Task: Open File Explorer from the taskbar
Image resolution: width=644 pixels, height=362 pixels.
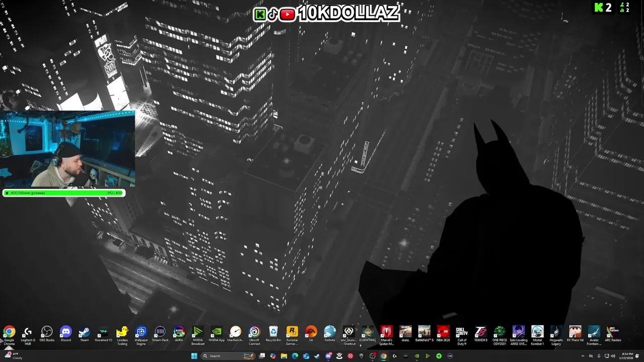Action: coord(284,356)
